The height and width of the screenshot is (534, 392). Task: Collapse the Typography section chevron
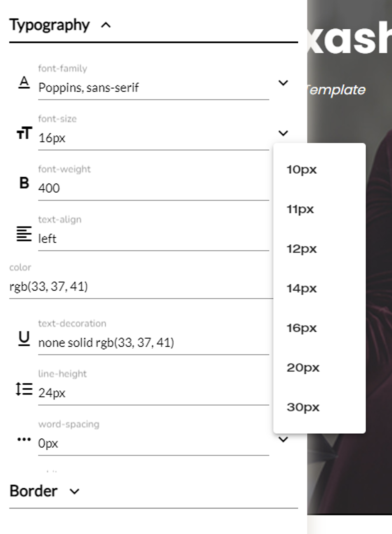(x=106, y=25)
